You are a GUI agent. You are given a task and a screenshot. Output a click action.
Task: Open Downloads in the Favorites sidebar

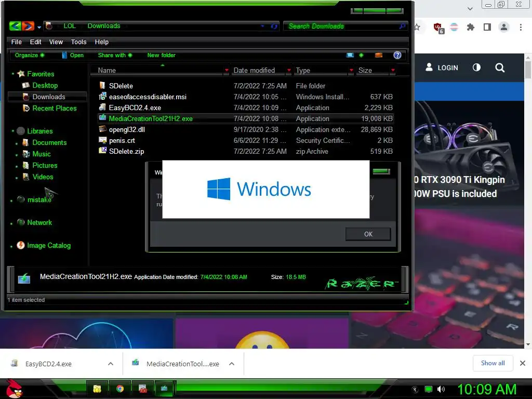click(48, 97)
